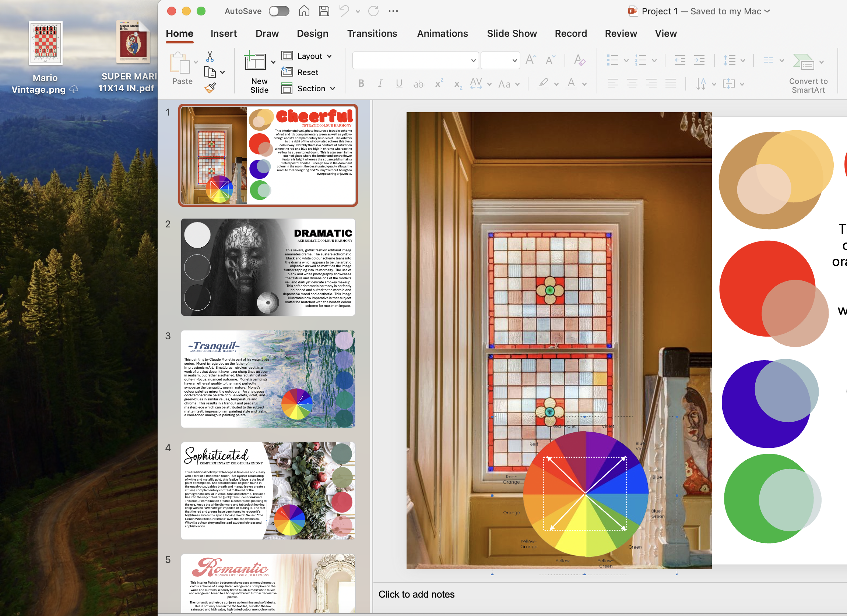Decrease font size
Image resolution: width=847 pixels, height=616 pixels.
(x=550, y=60)
